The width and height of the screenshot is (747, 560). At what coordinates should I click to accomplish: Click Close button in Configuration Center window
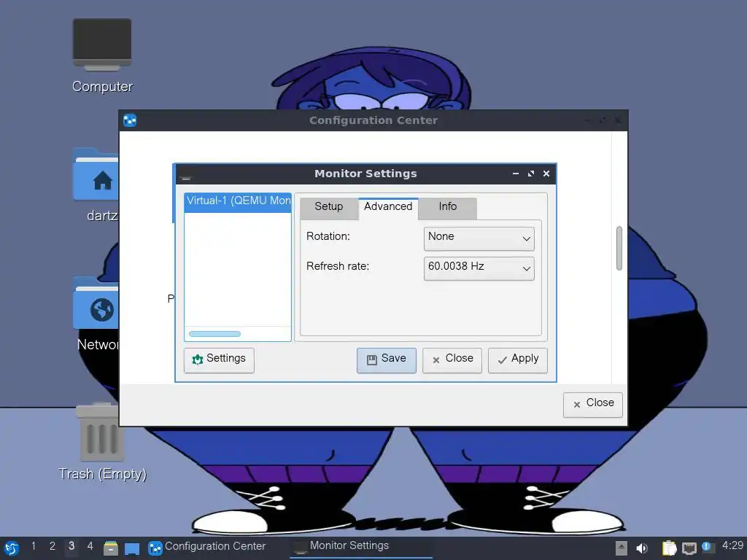[x=592, y=404]
